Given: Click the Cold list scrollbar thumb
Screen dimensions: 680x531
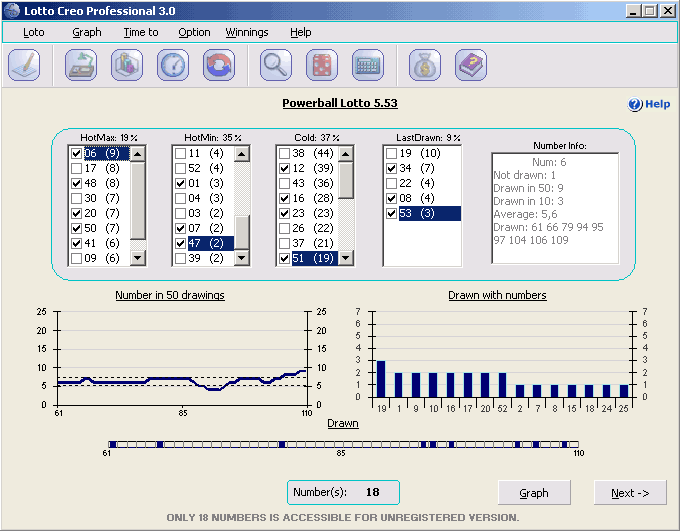Looking at the screenshot, I should click(x=346, y=180).
